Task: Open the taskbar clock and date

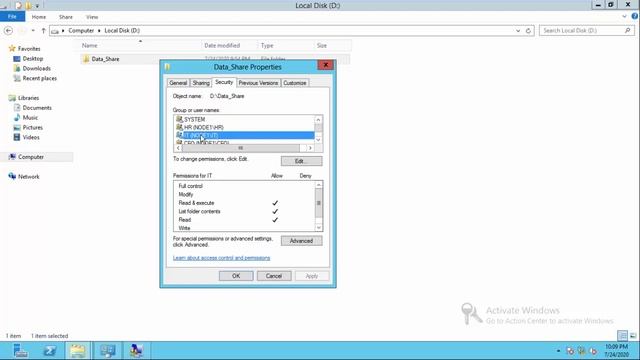Action: (x=616, y=351)
